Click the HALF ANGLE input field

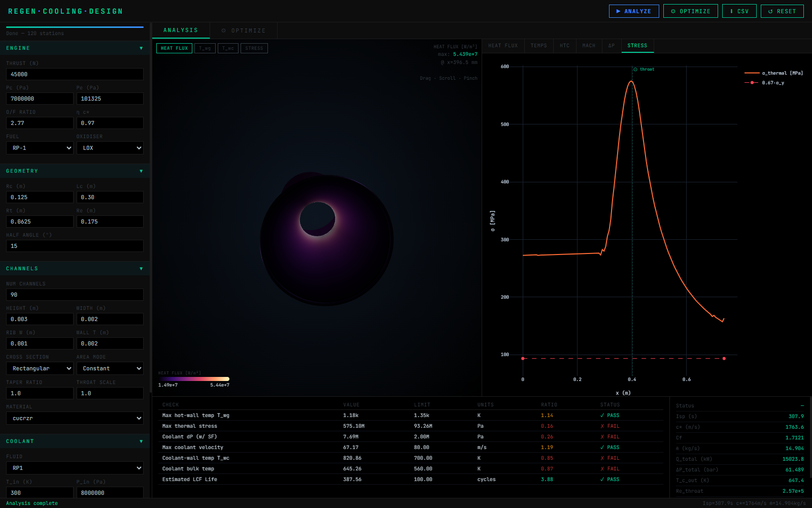[75, 246]
